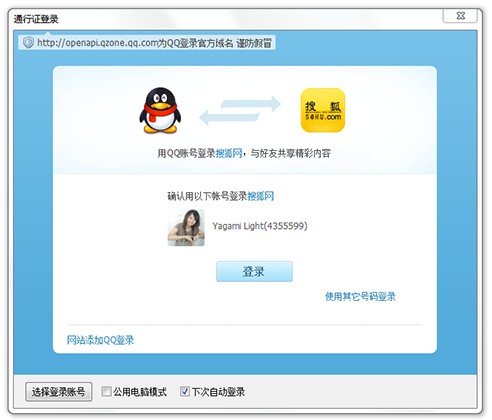Screen dimensions: 492x420
Task: Open 搜狐网 link in the QQ账号 sentence
Action: (229, 153)
